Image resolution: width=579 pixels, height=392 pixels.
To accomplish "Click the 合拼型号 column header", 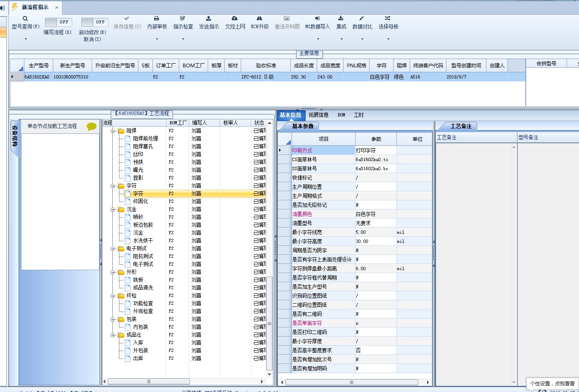I will 546,64.
